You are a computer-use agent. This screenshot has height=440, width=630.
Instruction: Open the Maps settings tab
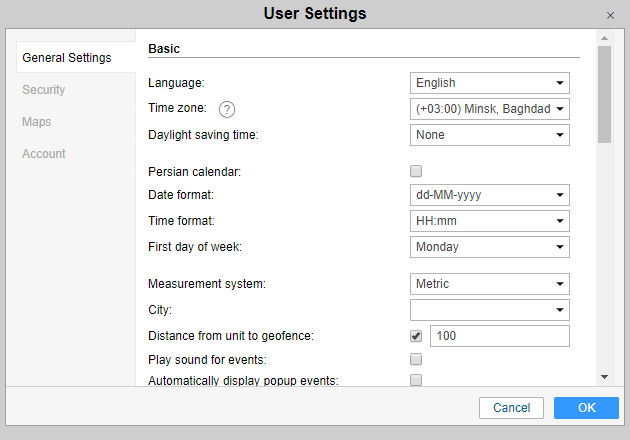37,122
